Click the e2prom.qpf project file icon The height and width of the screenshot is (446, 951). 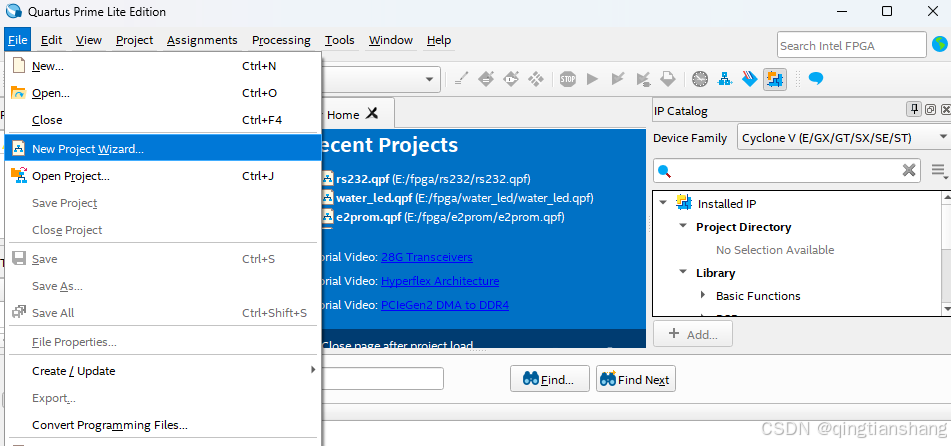(328, 217)
